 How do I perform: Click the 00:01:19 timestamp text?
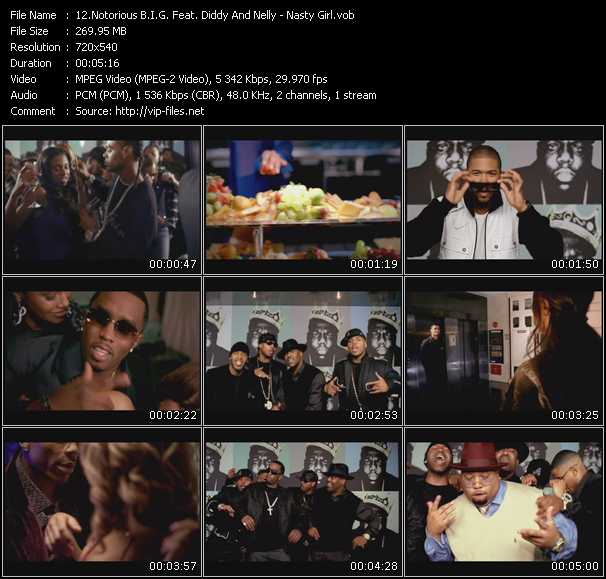click(x=374, y=264)
